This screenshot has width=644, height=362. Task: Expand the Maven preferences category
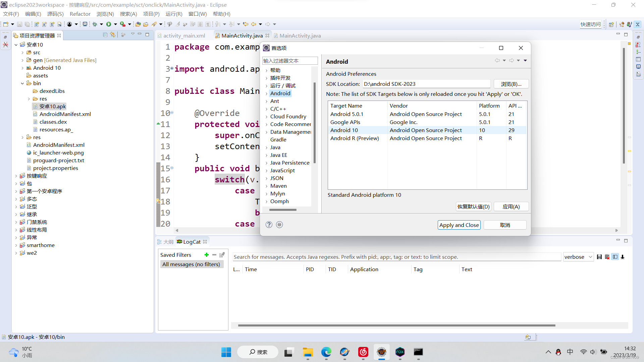(x=267, y=186)
